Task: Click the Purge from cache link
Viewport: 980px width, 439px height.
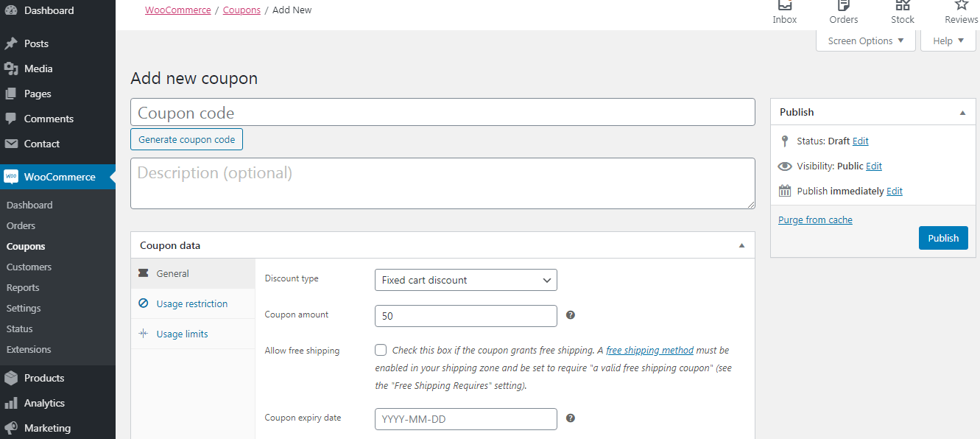Action: 815,219
